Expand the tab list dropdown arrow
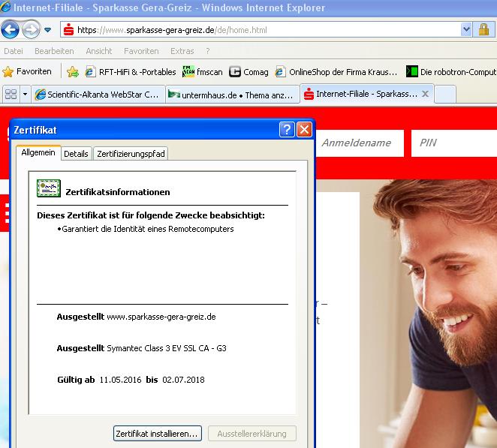Screen dimensions: 497x448 click(25, 94)
